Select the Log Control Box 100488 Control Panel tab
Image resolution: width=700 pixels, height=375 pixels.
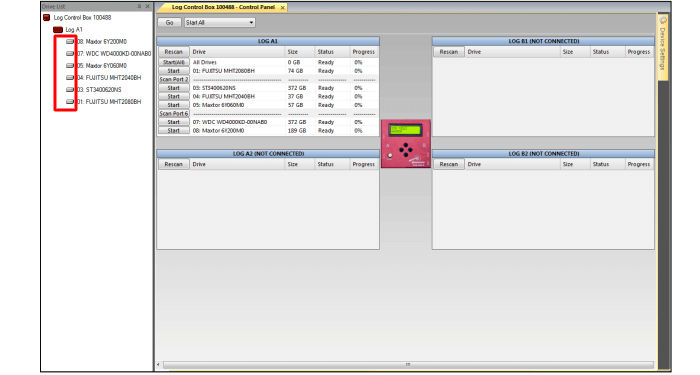coord(223,8)
